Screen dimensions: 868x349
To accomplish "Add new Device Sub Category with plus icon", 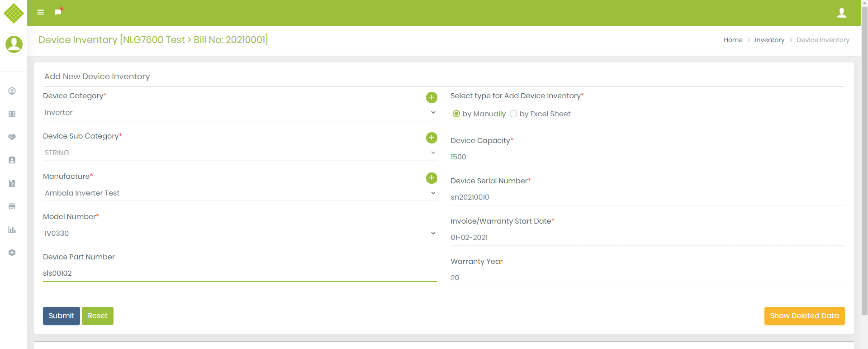I will click(432, 138).
